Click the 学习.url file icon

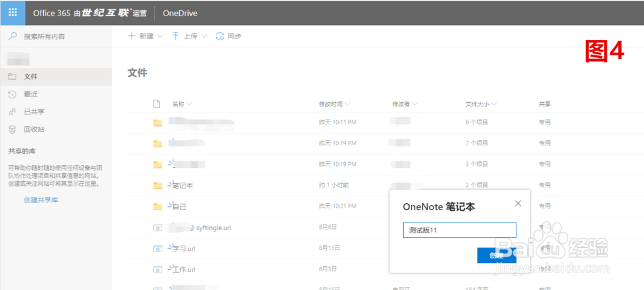[158, 249]
